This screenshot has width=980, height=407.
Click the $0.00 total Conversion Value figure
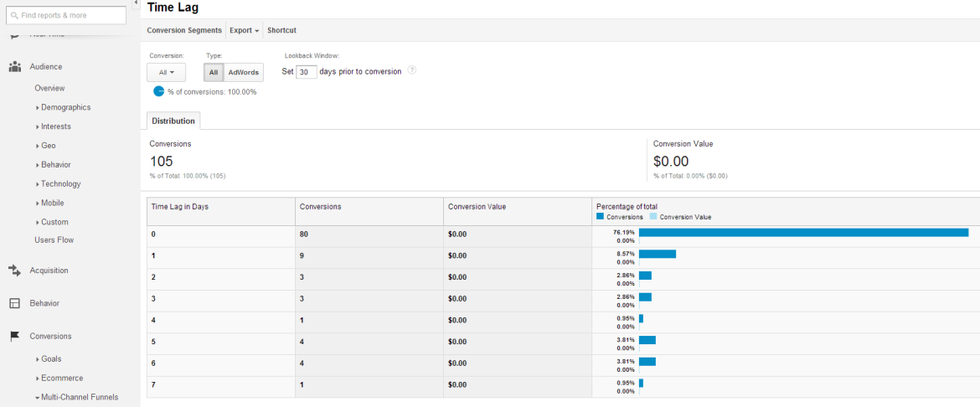(671, 162)
